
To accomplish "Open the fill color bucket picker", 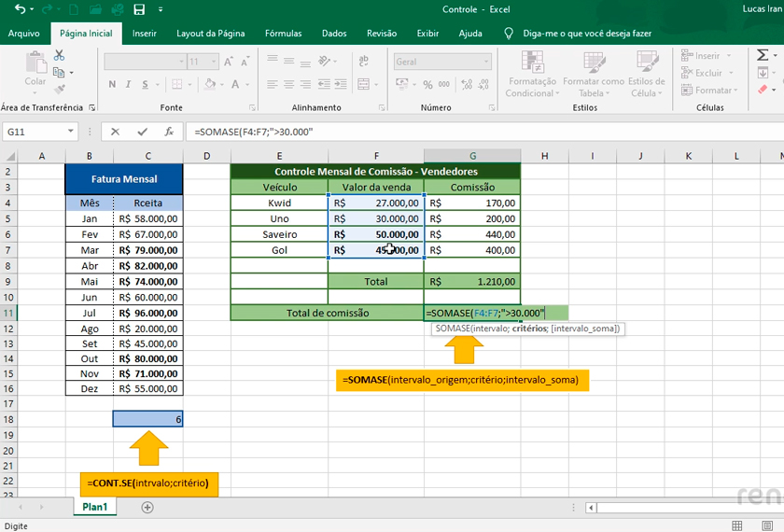I will 210,85.
